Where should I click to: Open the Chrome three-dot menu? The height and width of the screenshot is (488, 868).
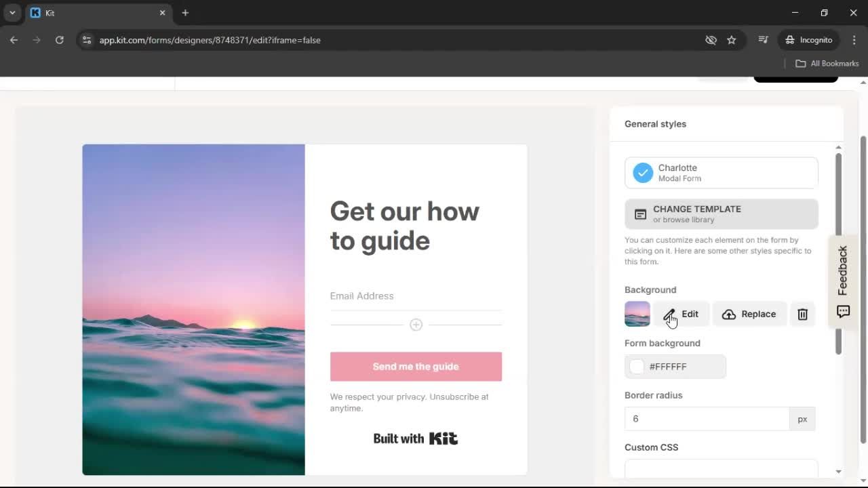854,40
